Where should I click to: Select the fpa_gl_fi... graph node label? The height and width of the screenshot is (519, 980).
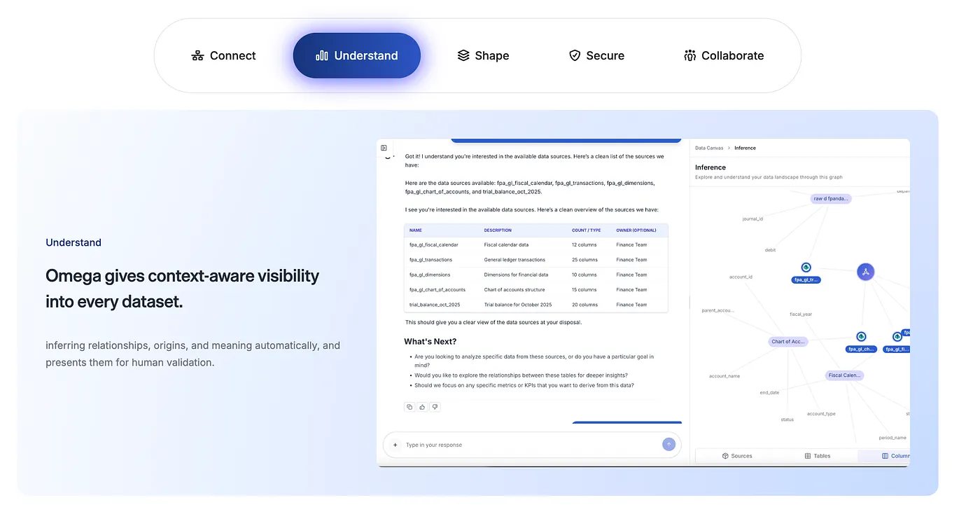(x=897, y=349)
